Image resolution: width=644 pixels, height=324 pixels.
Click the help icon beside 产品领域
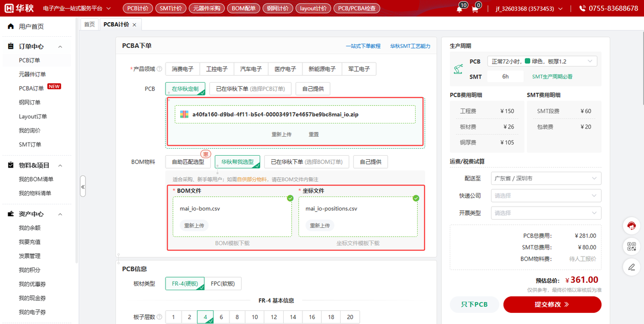click(159, 69)
